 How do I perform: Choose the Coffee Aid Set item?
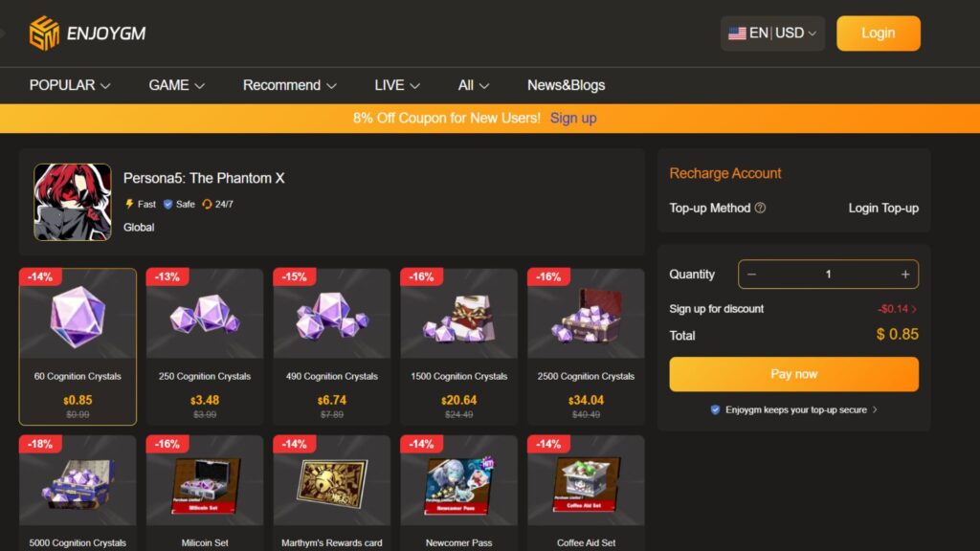(586, 493)
